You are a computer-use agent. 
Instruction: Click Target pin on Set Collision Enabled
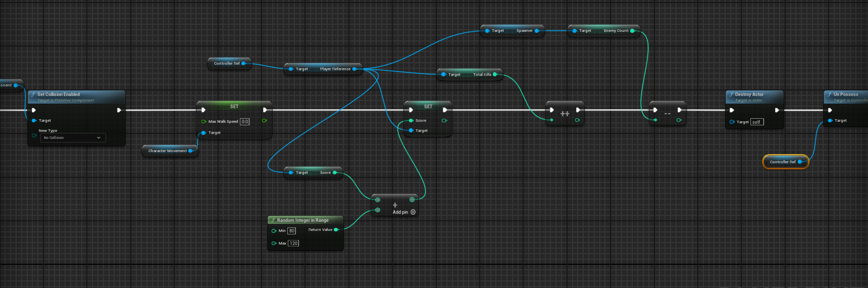point(34,120)
